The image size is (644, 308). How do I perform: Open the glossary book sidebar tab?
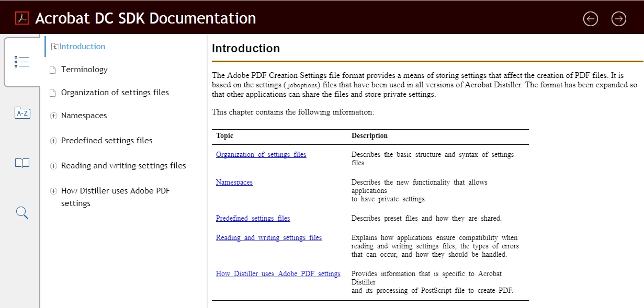pos(22,163)
